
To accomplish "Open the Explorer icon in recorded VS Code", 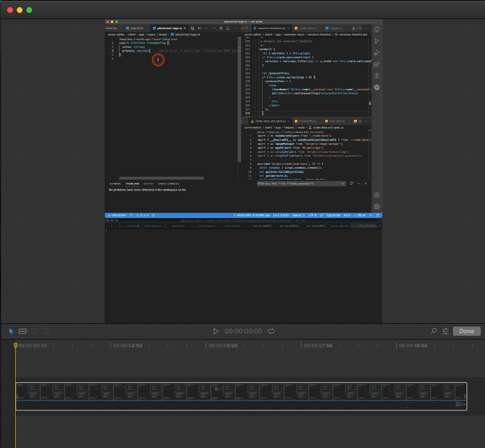I will [377, 30].
